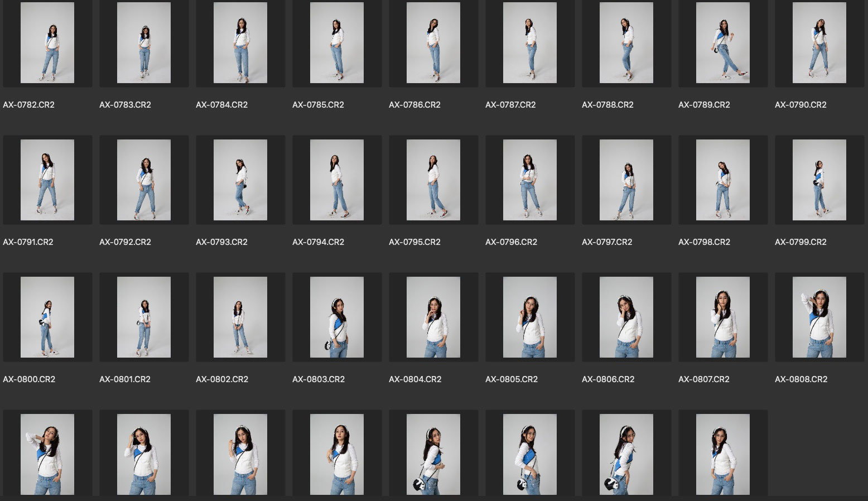Select thumbnail of AX-0790.CR2

[819, 43]
